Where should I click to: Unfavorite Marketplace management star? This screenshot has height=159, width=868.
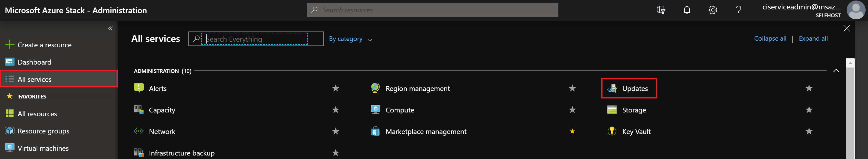pyautogui.click(x=572, y=131)
